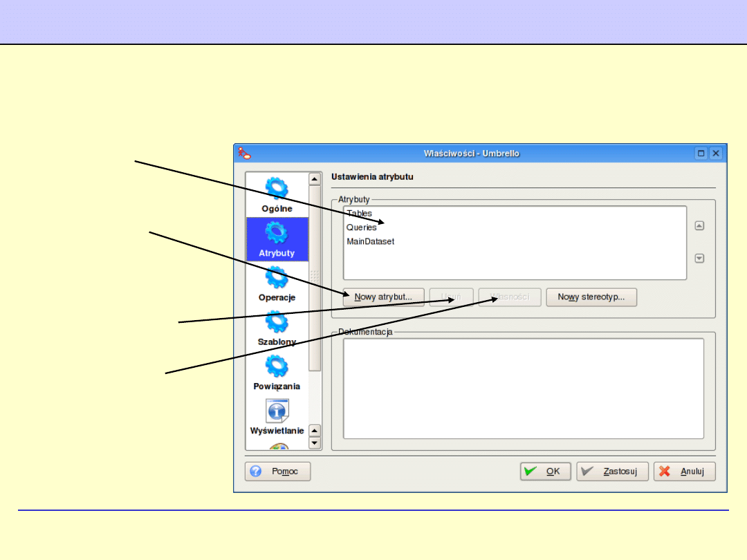Viewport: 747px width, 560px height.
Task: Switch to the Operacje page
Action: (x=277, y=283)
